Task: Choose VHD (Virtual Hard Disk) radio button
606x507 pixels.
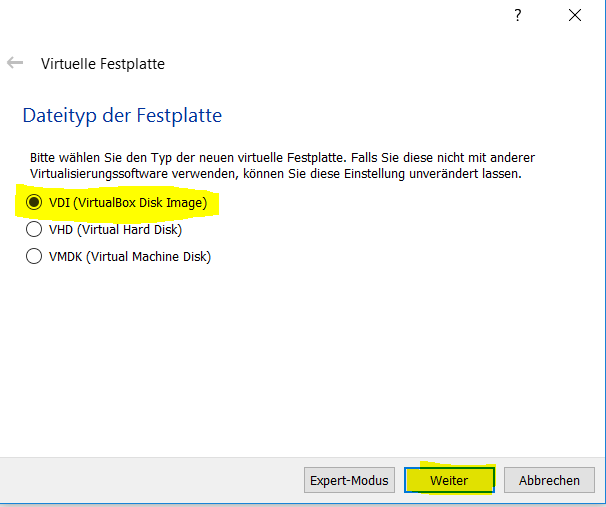Action: tap(104, 229)
